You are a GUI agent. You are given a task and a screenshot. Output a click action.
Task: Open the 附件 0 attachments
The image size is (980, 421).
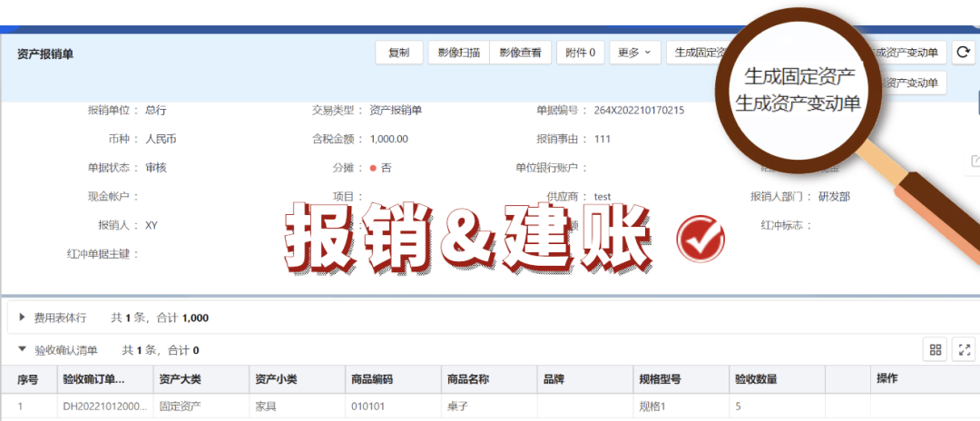click(580, 53)
